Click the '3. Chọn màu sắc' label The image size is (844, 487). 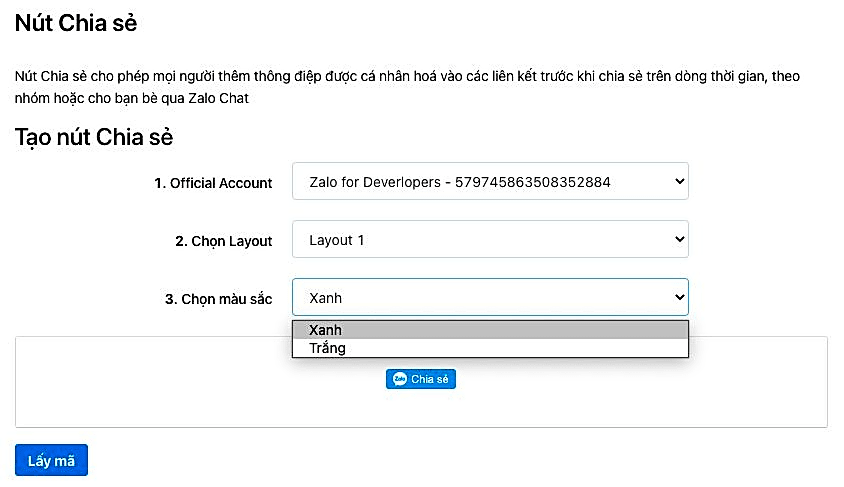pos(219,299)
